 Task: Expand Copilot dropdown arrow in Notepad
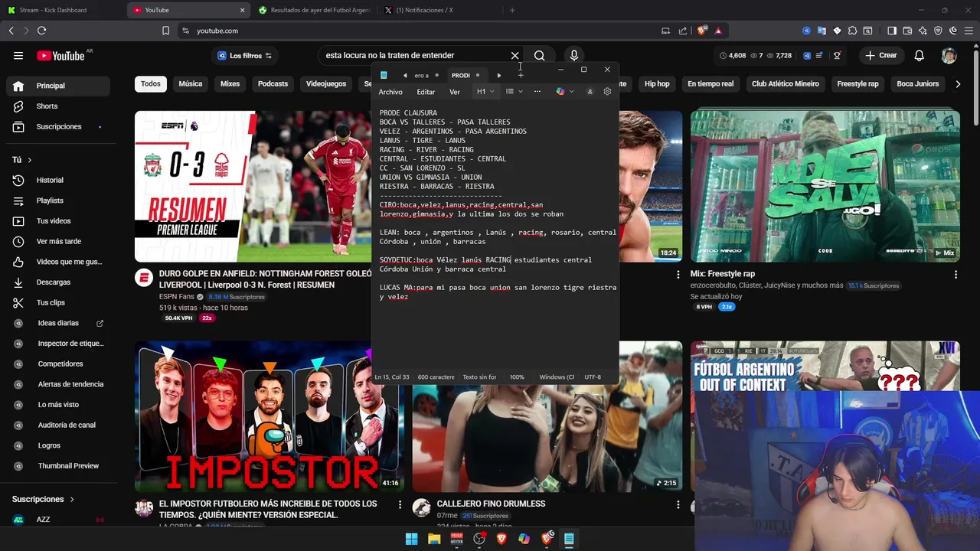point(571,92)
